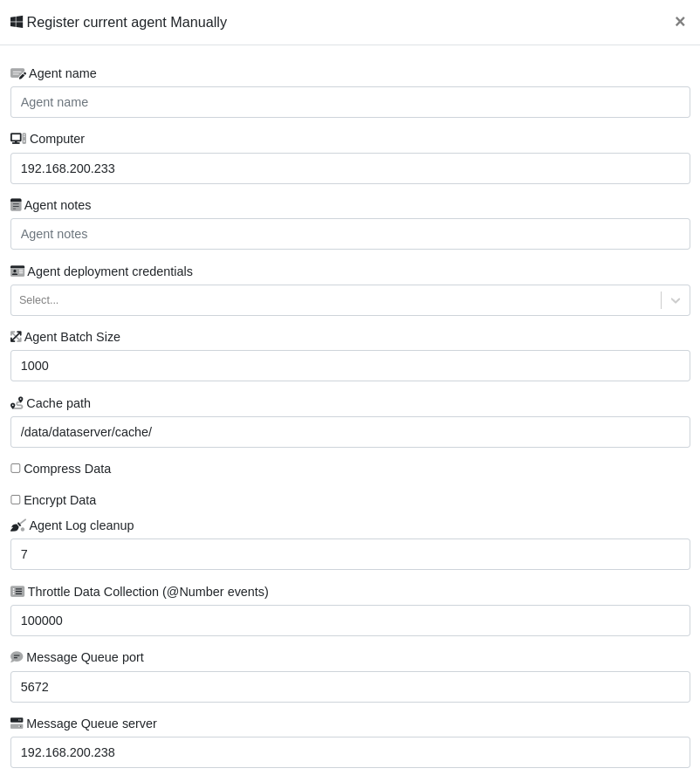Click the Message Queue port field
This screenshot has height=782, width=700.
pyautogui.click(x=350, y=687)
